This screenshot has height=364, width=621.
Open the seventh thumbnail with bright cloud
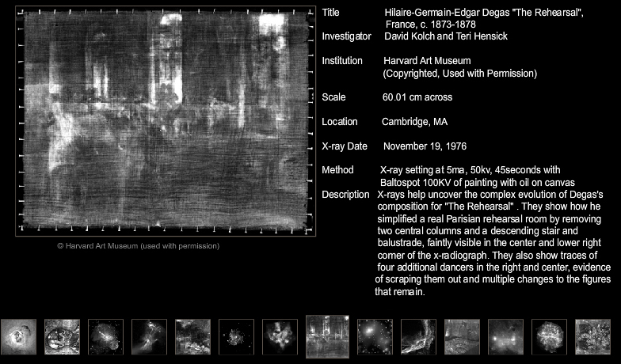[280, 337]
